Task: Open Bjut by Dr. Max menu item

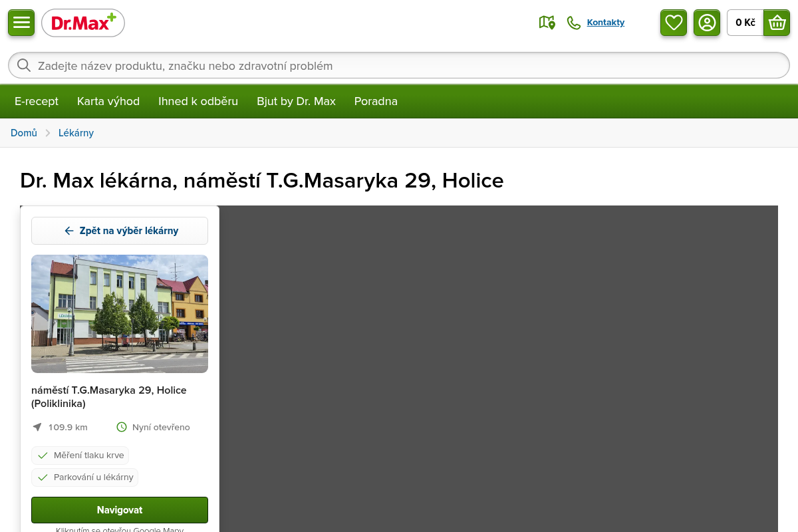Action: (x=297, y=101)
